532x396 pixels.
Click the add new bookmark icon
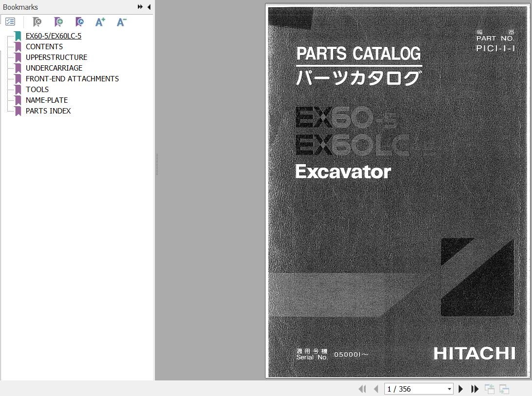(x=58, y=22)
